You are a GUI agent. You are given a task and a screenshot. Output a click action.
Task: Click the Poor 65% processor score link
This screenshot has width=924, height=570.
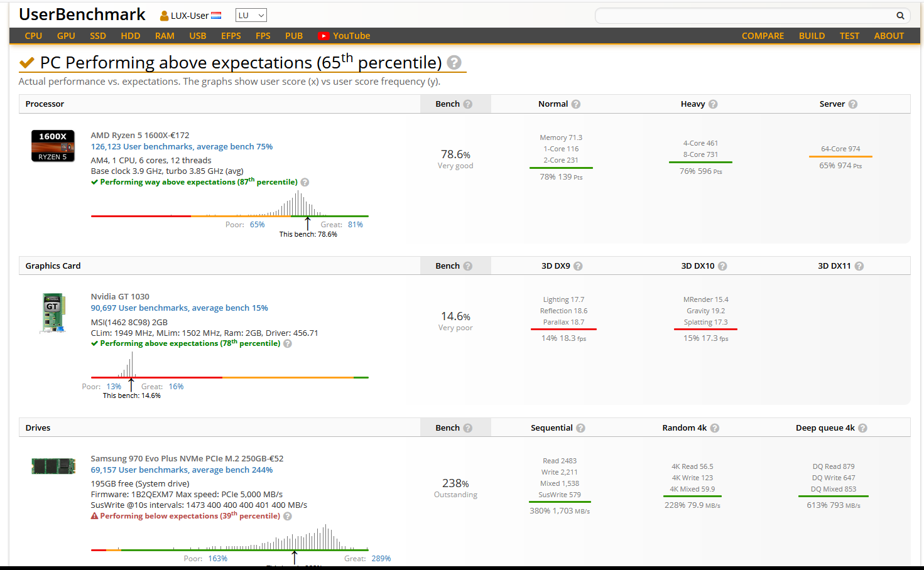257,224
